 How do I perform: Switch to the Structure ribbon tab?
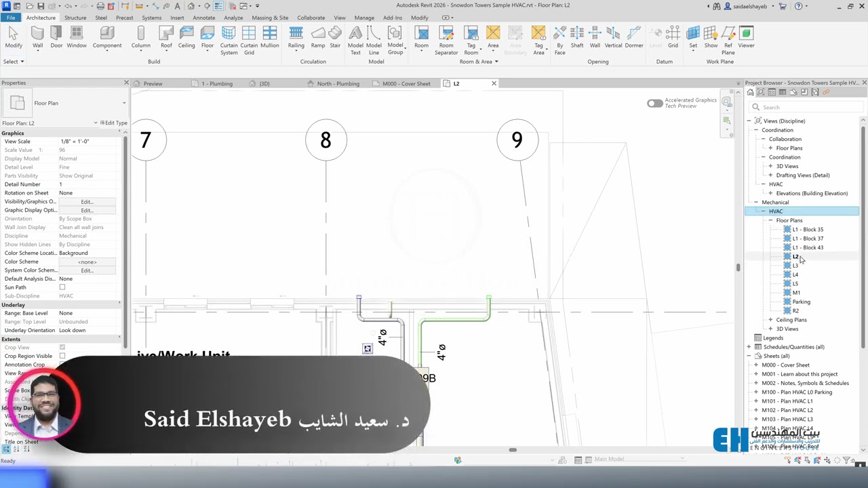(75, 18)
